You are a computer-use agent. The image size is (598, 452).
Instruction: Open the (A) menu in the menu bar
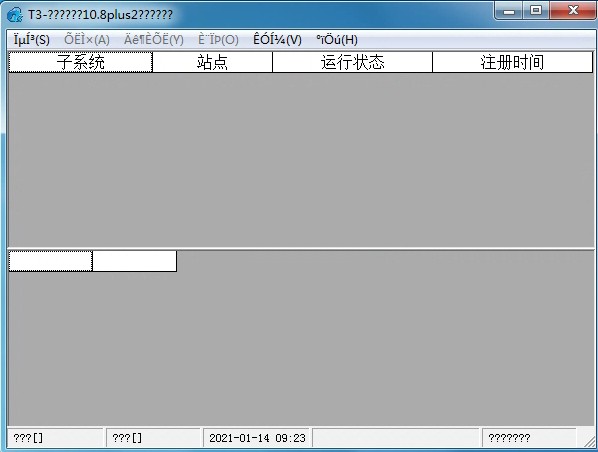pyautogui.click(x=87, y=40)
